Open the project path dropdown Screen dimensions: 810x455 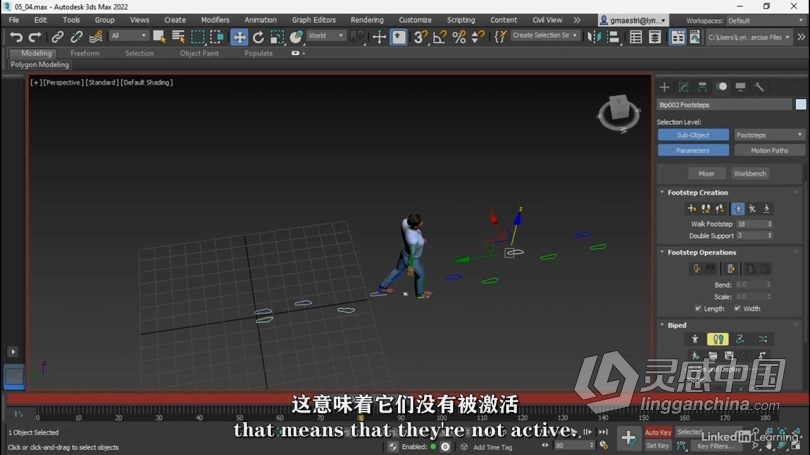tap(749, 37)
